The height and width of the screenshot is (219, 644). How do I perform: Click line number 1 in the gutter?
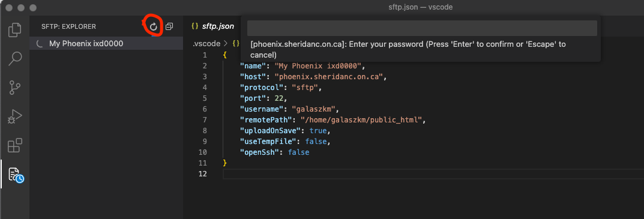205,55
